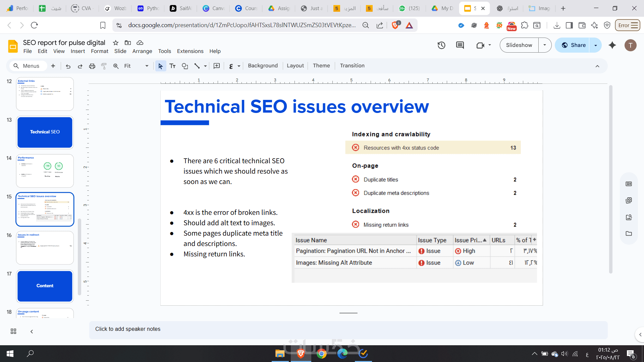Image resolution: width=644 pixels, height=362 pixels.
Task: Select slide 14 Performance thumbnail
Action: pyautogui.click(x=45, y=171)
